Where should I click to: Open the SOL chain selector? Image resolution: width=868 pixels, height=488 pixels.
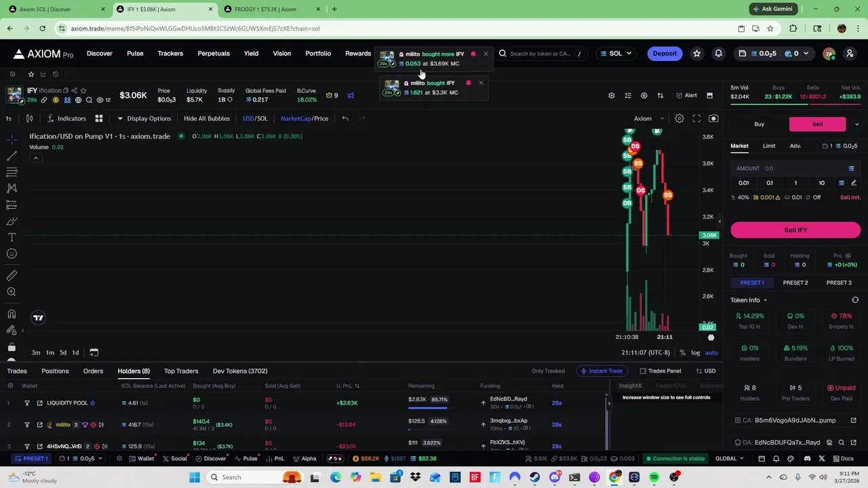pyautogui.click(x=616, y=54)
